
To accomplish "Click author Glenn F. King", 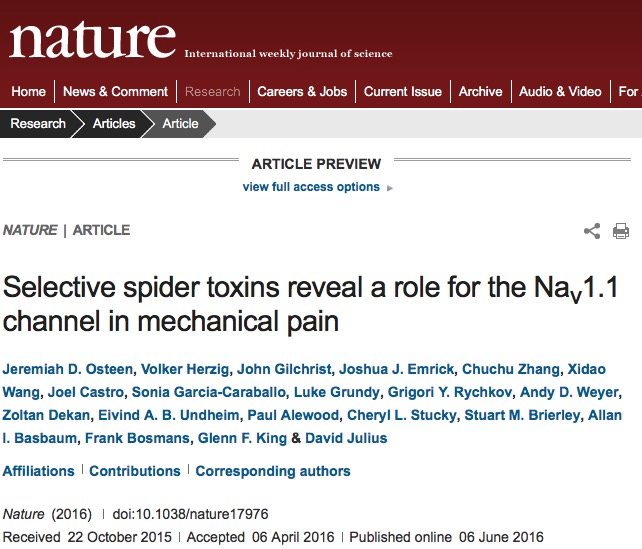I will pyautogui.click(x=242, y=438).
